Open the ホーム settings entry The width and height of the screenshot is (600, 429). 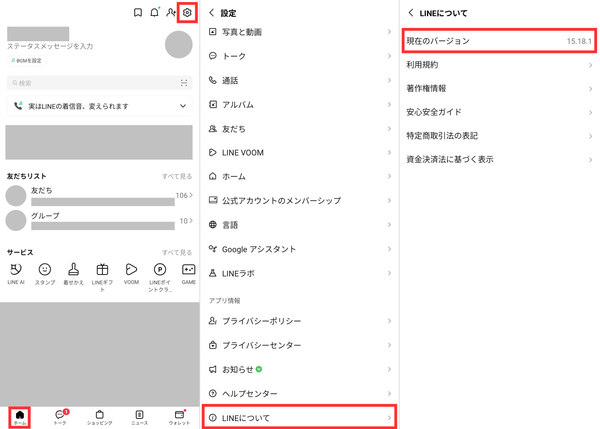tap(300, 176)
